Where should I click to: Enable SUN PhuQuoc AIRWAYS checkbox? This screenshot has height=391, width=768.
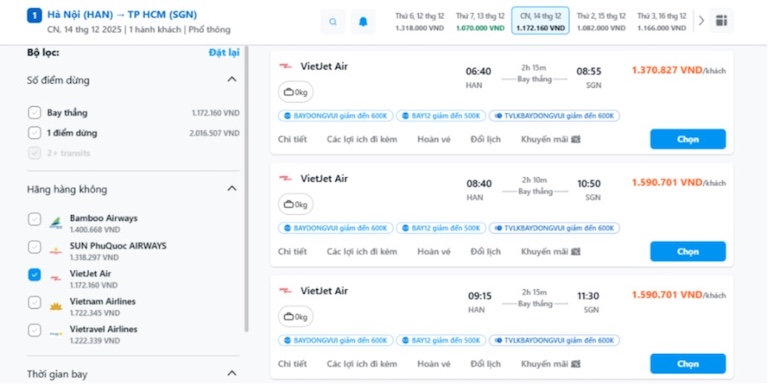(x=34, y=246)
